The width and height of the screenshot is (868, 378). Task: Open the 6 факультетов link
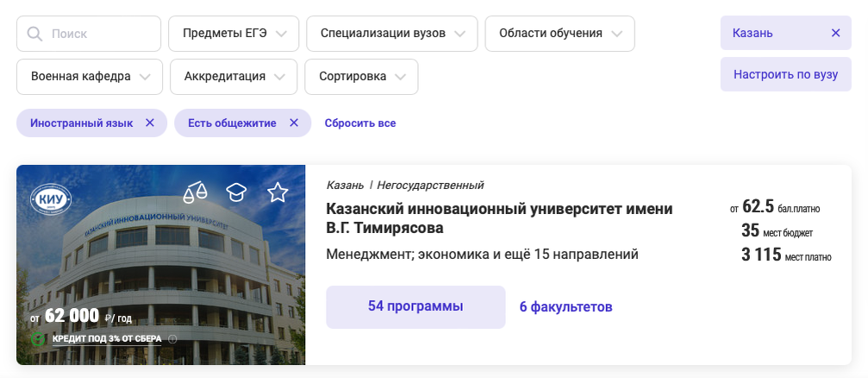(x=565, y=307)
